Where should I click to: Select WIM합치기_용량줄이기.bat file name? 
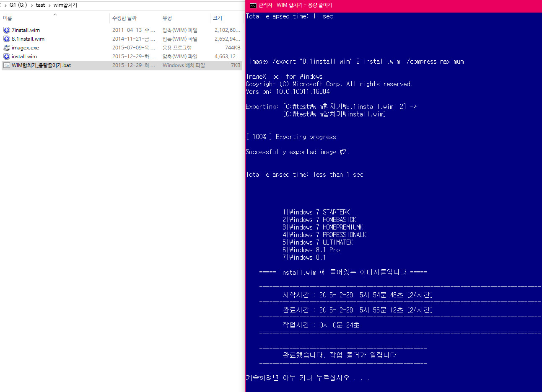tap(41, 65)
